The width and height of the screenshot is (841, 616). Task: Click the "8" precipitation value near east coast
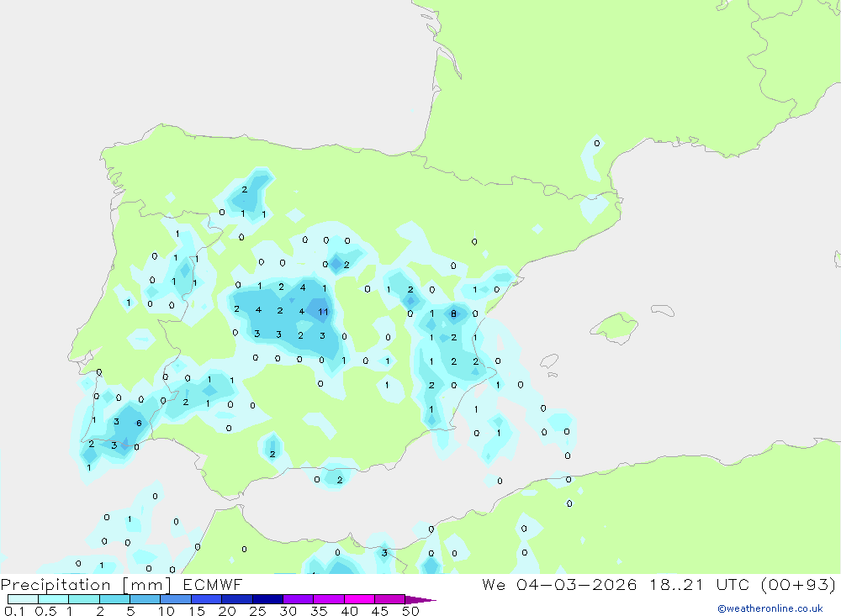(454, 313)
